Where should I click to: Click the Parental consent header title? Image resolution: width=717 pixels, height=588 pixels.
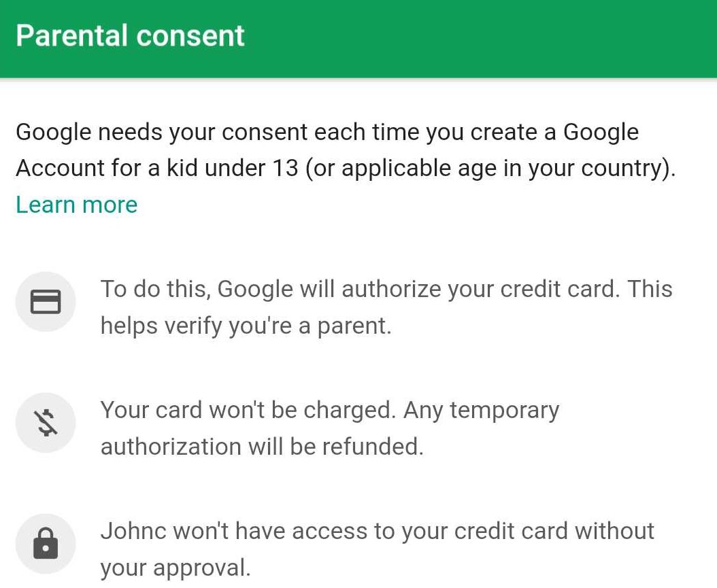pos(130,36)
